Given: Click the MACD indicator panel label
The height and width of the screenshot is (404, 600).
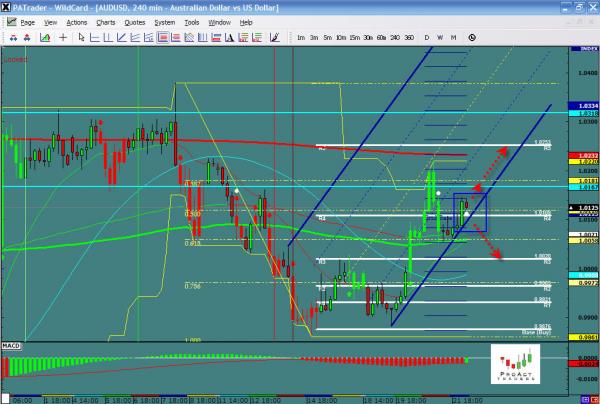Looking at the screenshot, I should (12, 345).
